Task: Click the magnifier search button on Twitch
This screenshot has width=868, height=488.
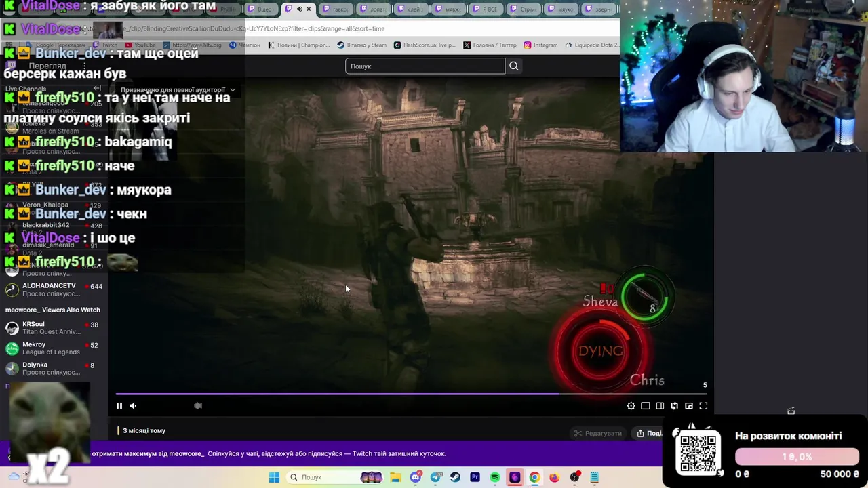Action: coord(514,66)
